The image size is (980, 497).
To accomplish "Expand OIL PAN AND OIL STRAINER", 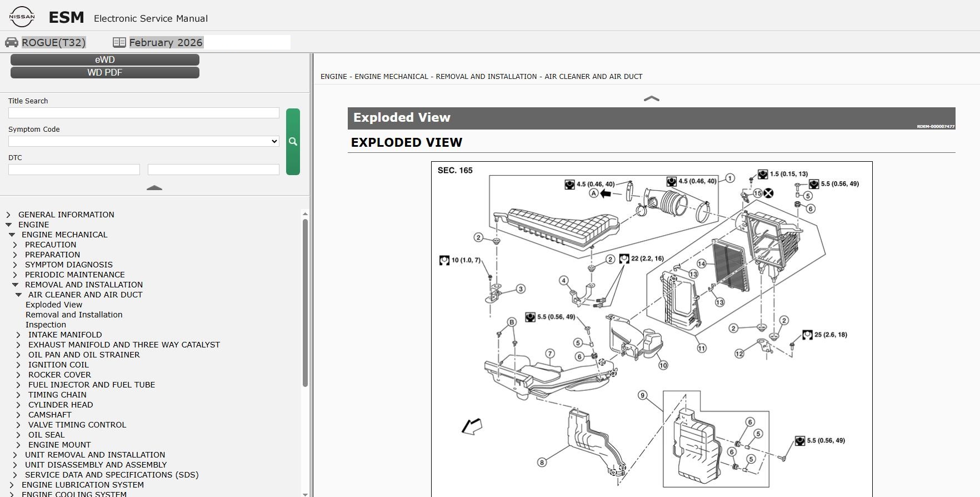I will coord(18,355).
